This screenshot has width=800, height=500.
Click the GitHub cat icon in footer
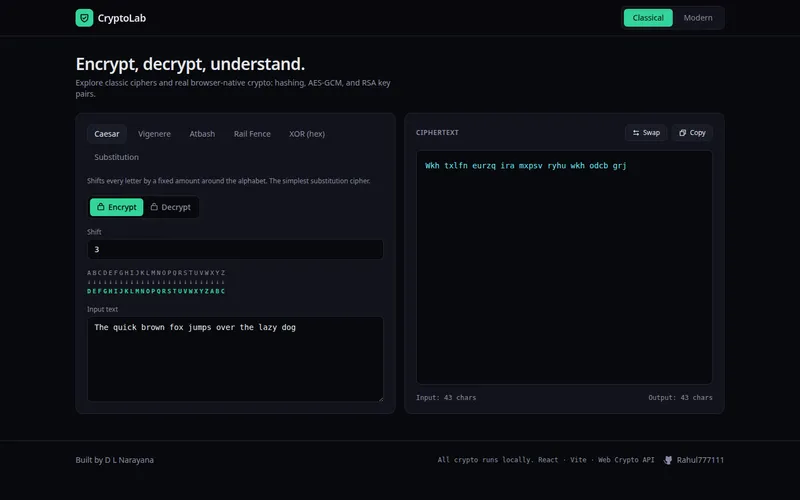click(x=667, y=460)
